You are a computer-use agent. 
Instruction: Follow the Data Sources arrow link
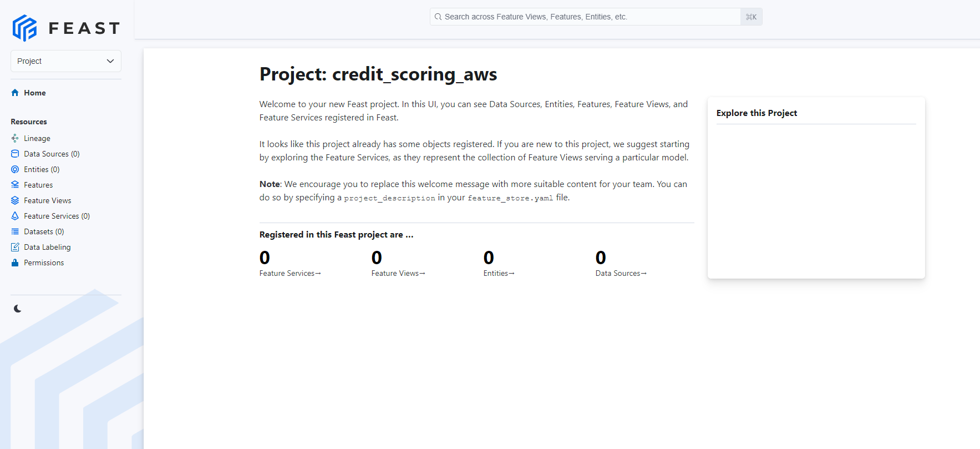point(621,273)
